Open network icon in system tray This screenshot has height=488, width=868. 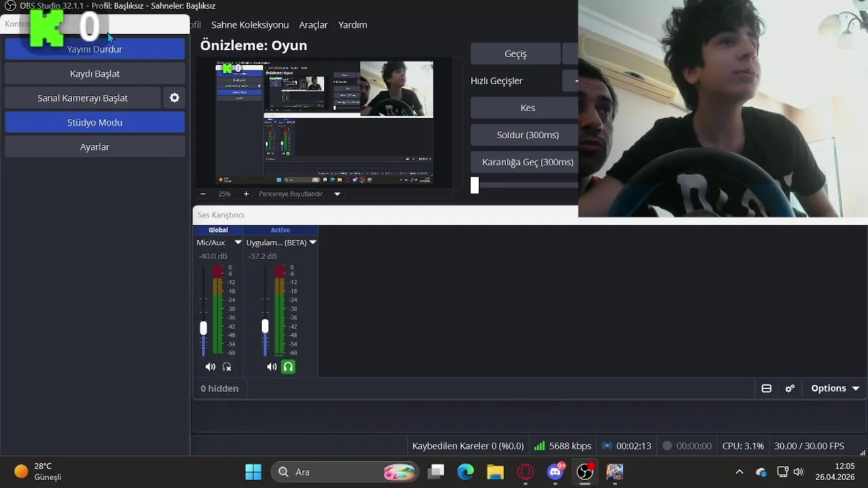783,472
